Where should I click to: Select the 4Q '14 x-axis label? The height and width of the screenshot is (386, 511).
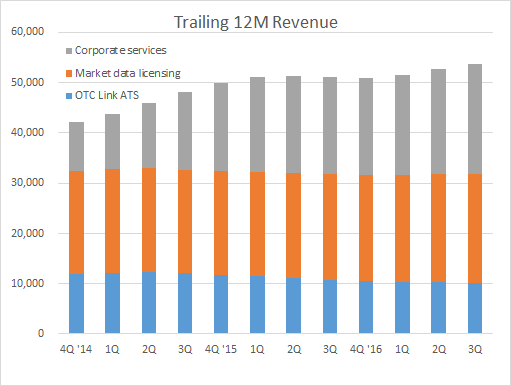[76, 349]
